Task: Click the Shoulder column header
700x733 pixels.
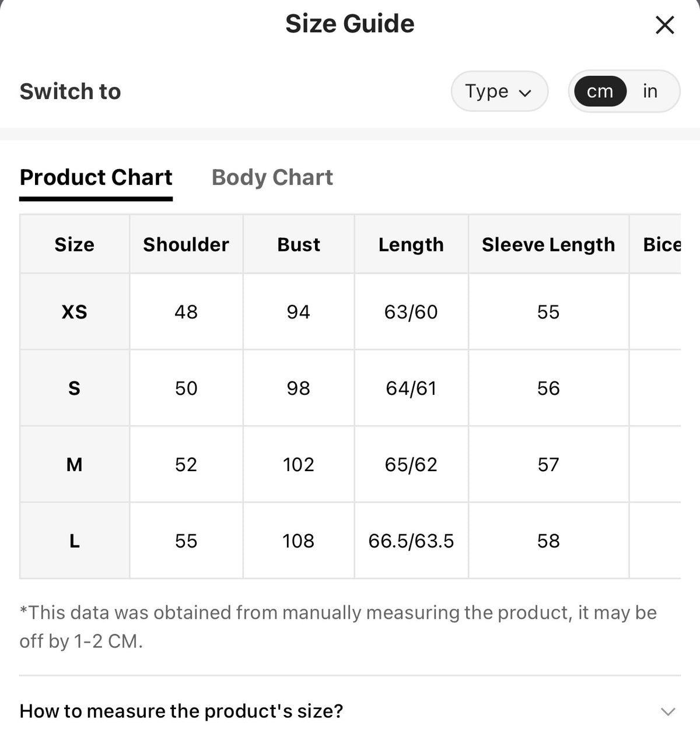Action: (186, 244)
